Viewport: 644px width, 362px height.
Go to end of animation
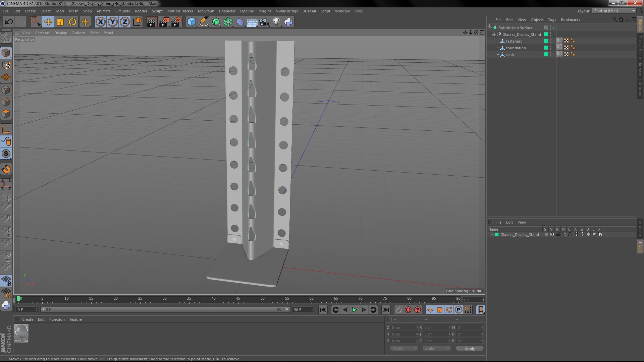coord(386,310)
